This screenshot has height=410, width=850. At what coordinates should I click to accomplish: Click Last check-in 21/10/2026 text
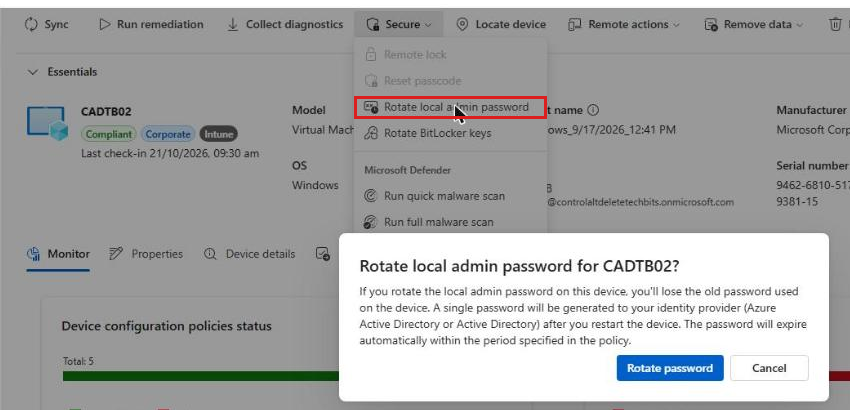(x=170, y=153)
